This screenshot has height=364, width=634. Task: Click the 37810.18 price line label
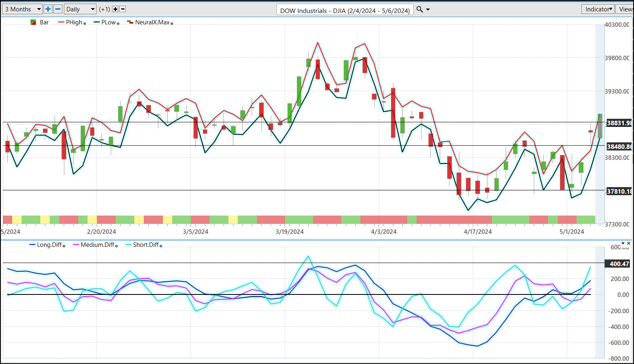point(619,191)
